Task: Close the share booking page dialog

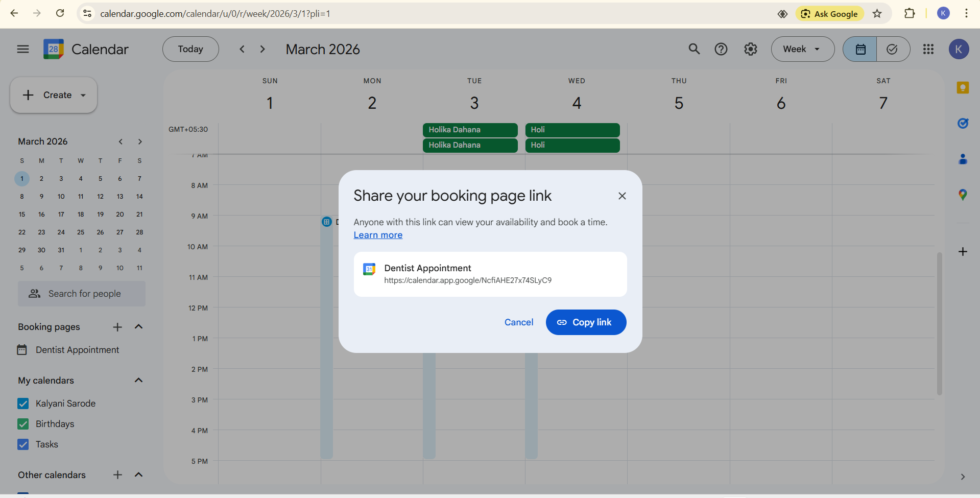Action: [x=622, y=196]
